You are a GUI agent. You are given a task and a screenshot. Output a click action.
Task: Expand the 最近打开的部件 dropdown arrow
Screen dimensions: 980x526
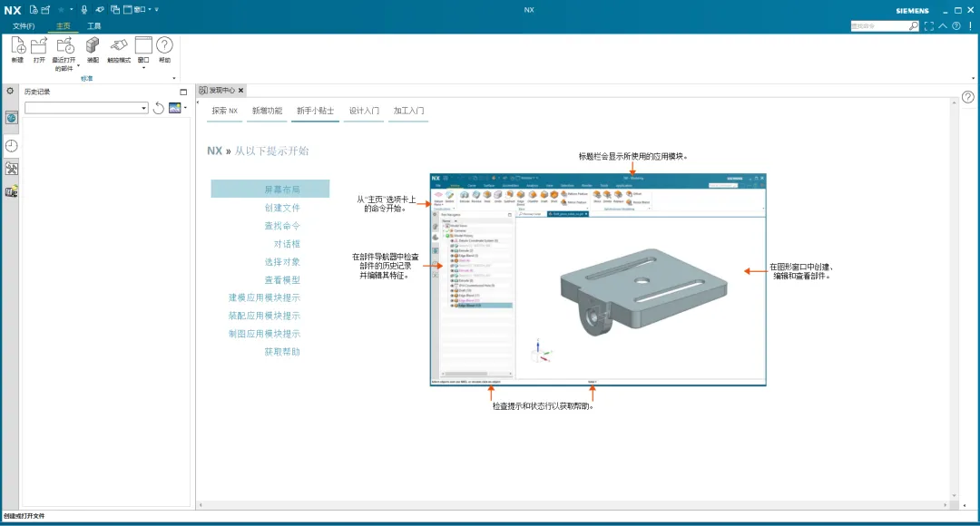pyautogui.click(x=78, y=65)
